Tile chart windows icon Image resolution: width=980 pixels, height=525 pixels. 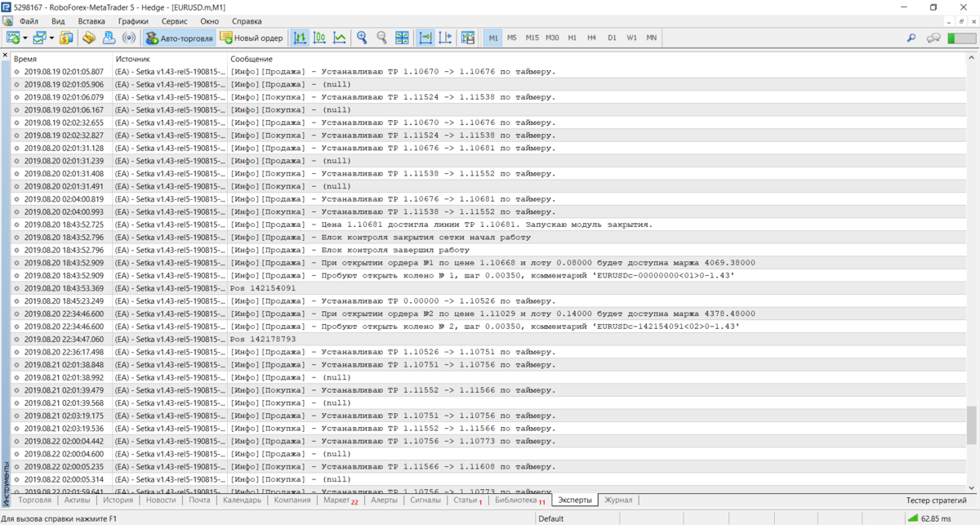402,38
